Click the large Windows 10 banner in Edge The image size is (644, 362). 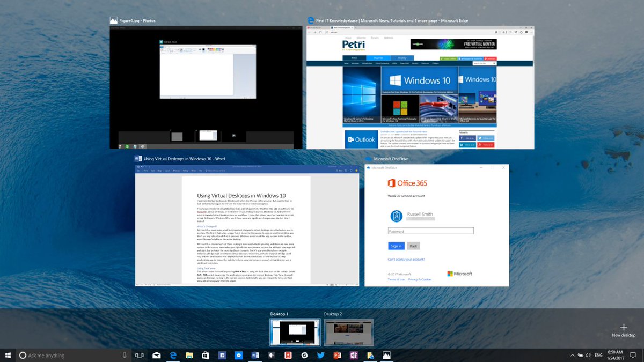click(420, 80)
